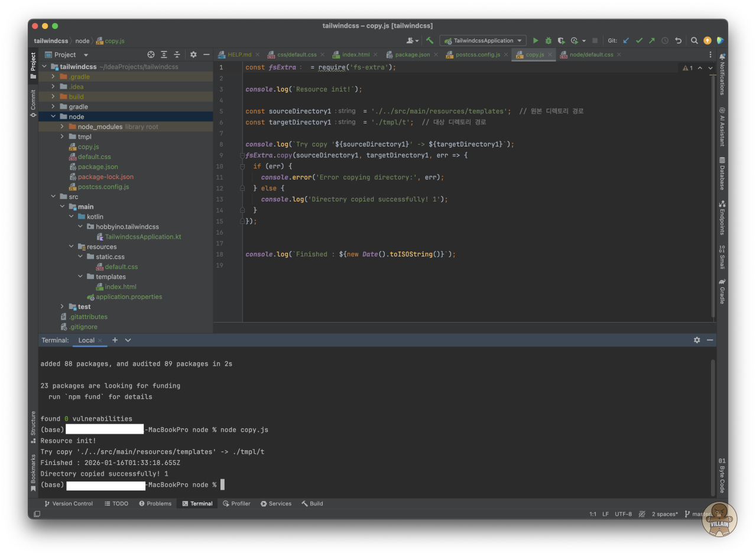Collapse all in the Project panel

click(177, 54)
